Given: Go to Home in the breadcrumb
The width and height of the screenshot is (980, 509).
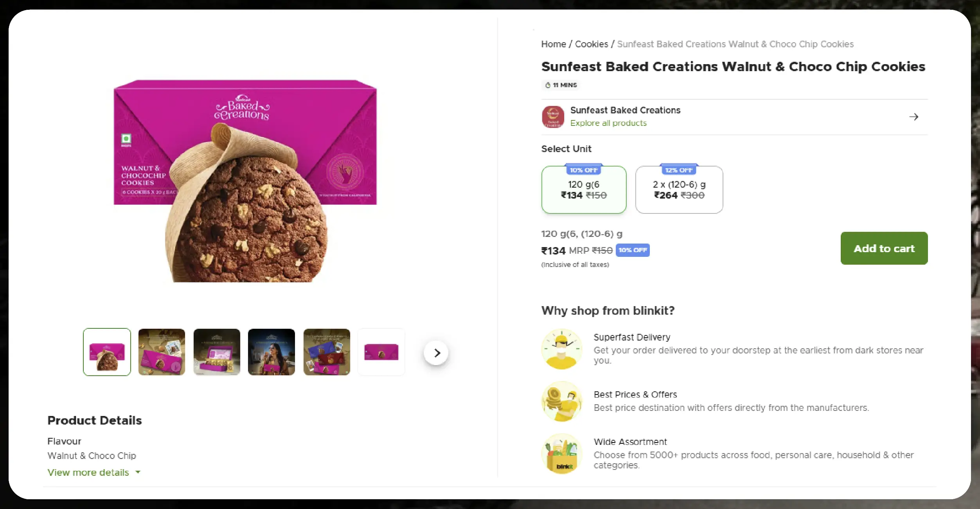Looking at the screenshot, I should coord(554,44).
